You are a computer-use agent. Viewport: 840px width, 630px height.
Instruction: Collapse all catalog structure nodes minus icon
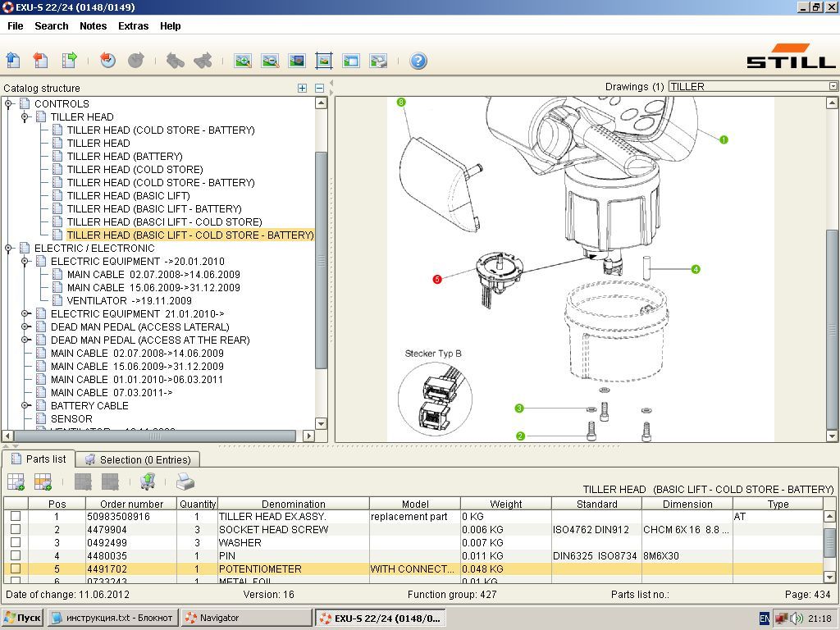click(x=319, y=88)
